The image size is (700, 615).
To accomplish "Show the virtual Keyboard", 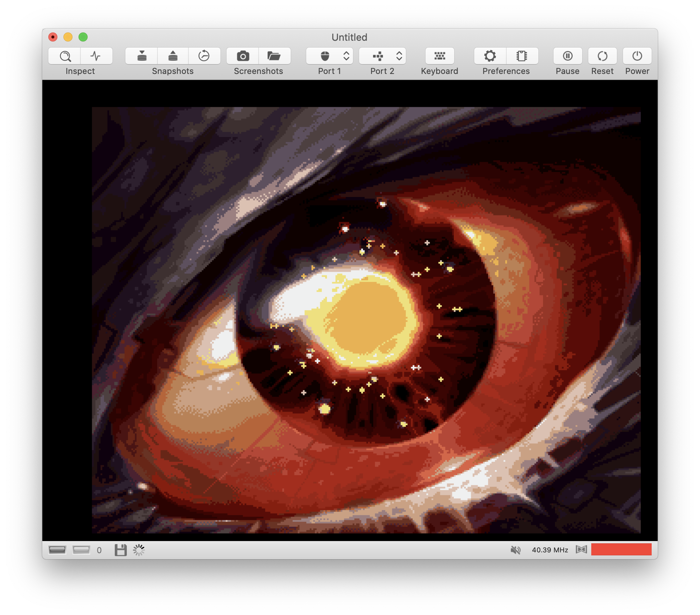I will tap(439, 56).
